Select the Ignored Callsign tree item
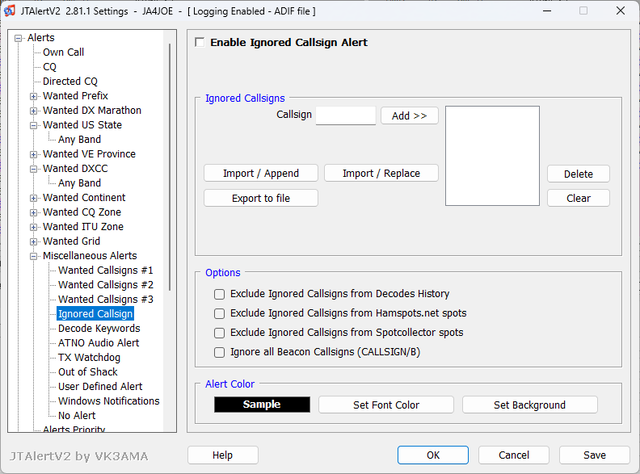Image resolution: width=640 pixels, height=474 pixels. (95, 314)
